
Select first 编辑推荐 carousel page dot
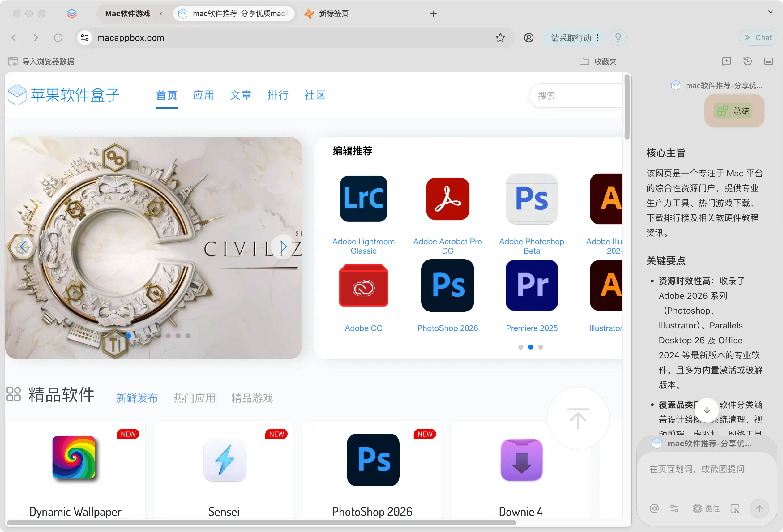[520, 347]
